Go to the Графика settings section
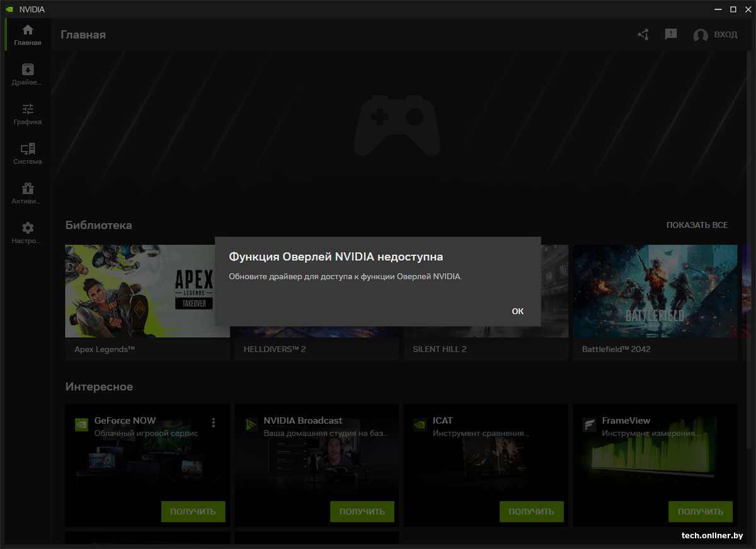This screenshot has width=756, height=549. pos(28,114)
